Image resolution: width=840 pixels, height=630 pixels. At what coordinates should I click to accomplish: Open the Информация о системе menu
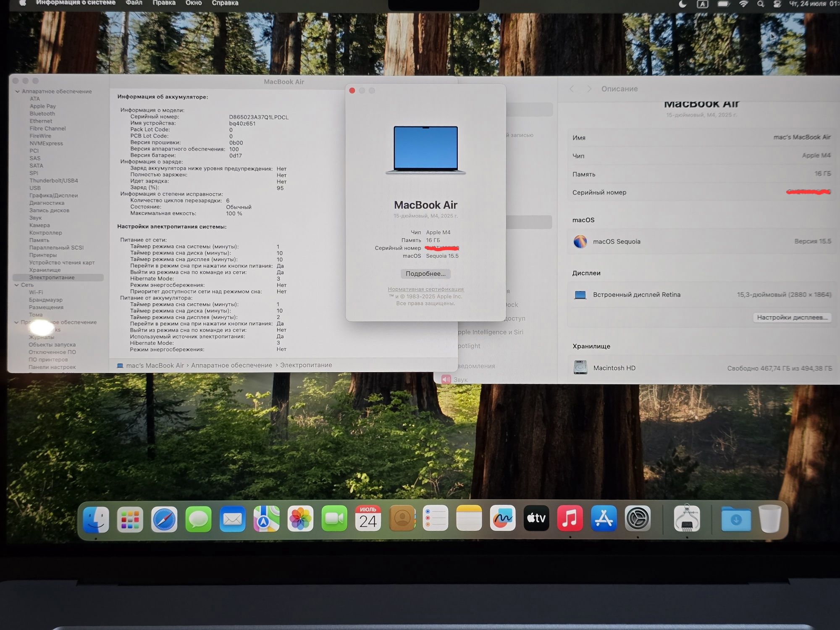pyautogui.click(x=76, y=3)
